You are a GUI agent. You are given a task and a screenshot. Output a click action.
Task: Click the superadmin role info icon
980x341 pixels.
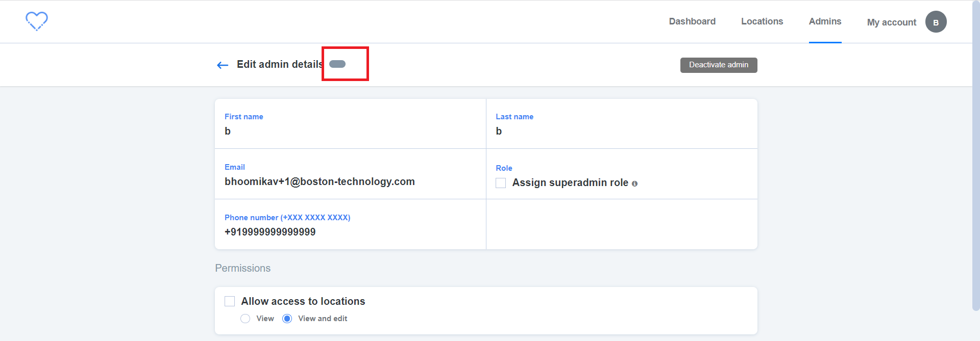coord(634,183)
